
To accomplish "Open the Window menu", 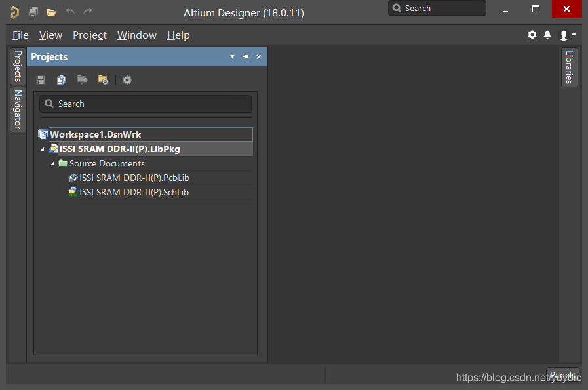I will click(x=137, y=35).
